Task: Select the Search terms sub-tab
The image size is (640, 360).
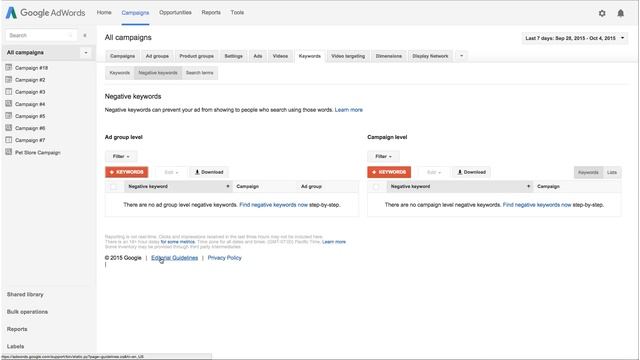Action: click(200, 73)
